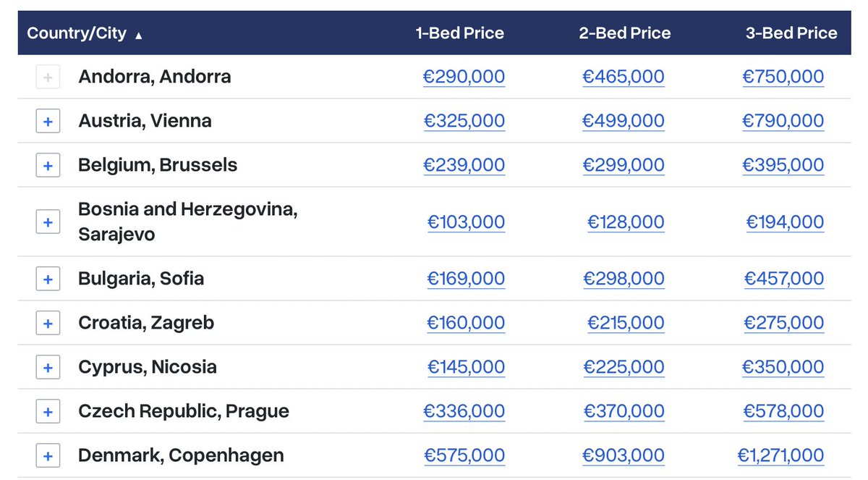Sort by 2-Bed Price column header

coord(624,33)
